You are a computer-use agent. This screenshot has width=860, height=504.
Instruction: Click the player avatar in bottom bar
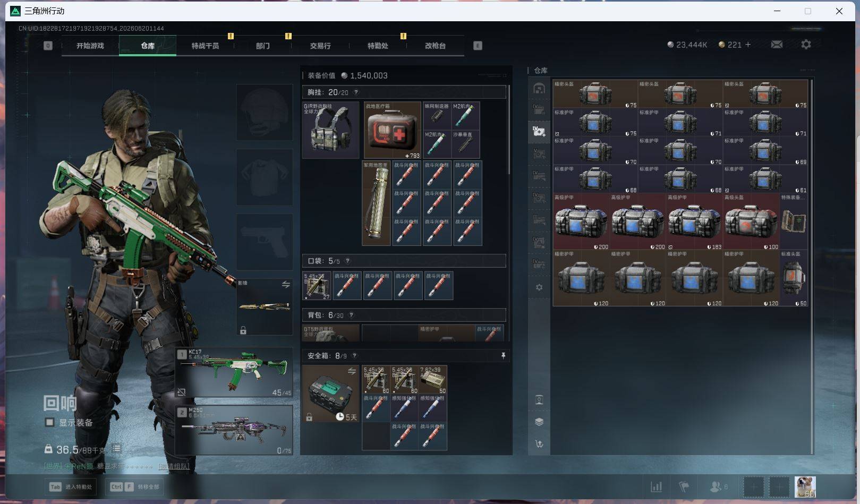click(x=805, y=486)
